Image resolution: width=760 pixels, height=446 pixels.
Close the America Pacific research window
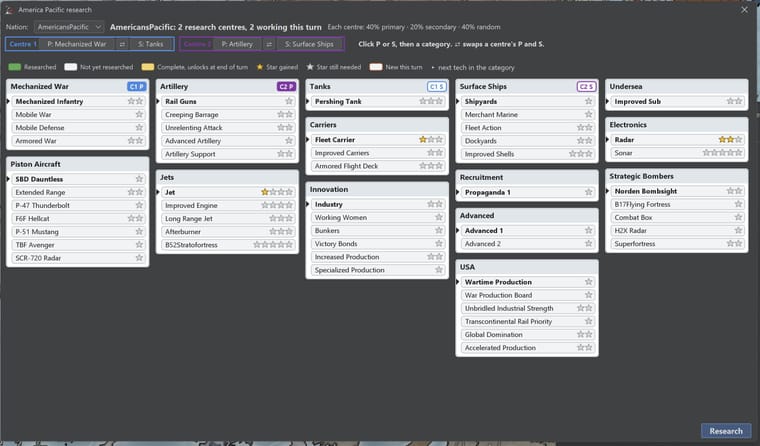tap(744, 10)
